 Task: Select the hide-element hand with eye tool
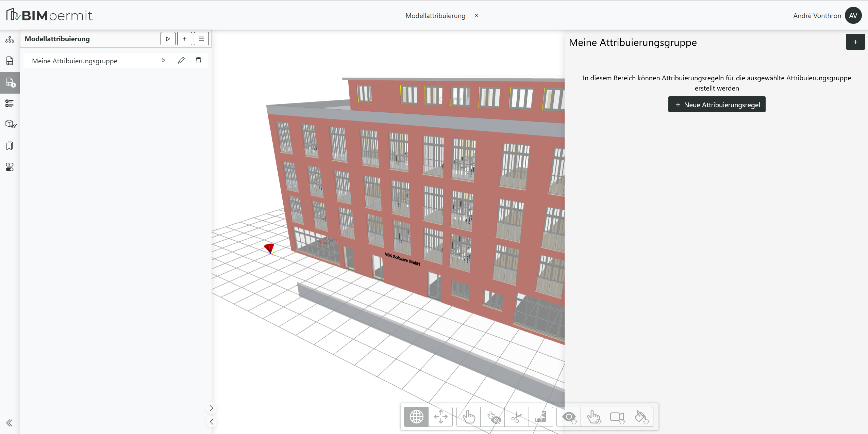[x=493, y=417]
